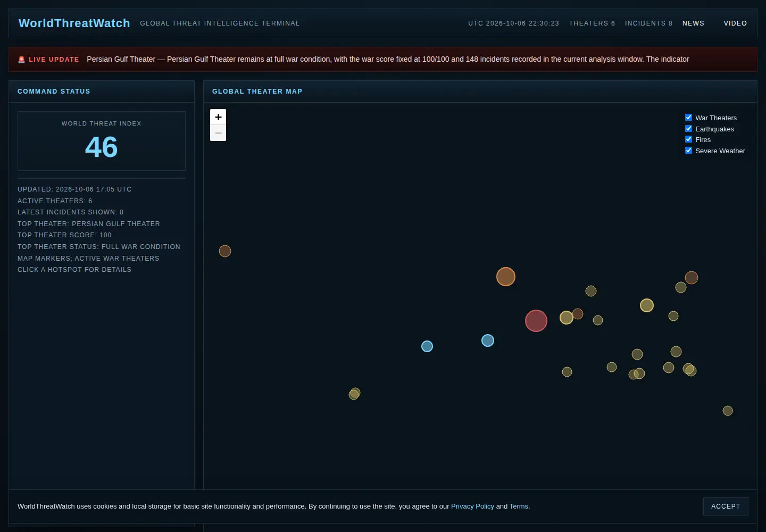Image resolution: width=766 pixels, height=532 pixels.
Task: Turn off the Severe Weather layer
Action: [689, 151]
